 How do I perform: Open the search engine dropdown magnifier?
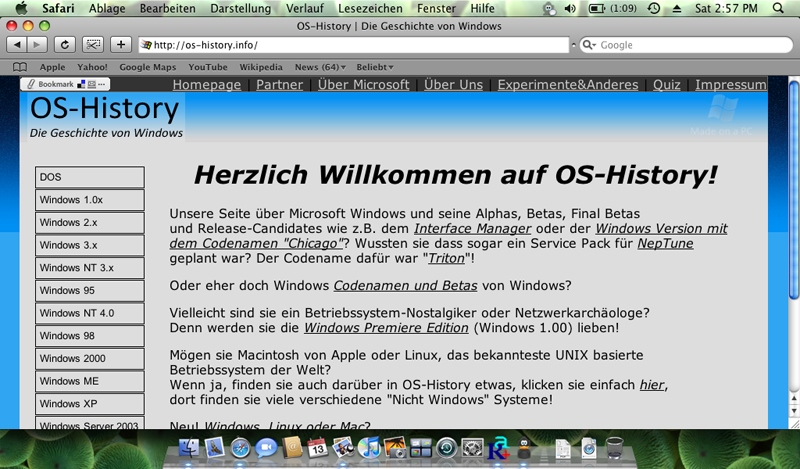589,45
